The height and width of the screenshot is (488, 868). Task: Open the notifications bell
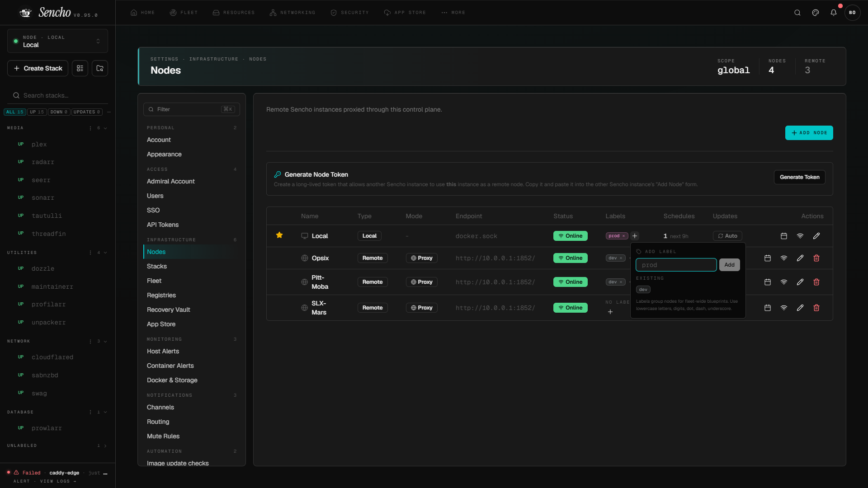click(834, 13)
